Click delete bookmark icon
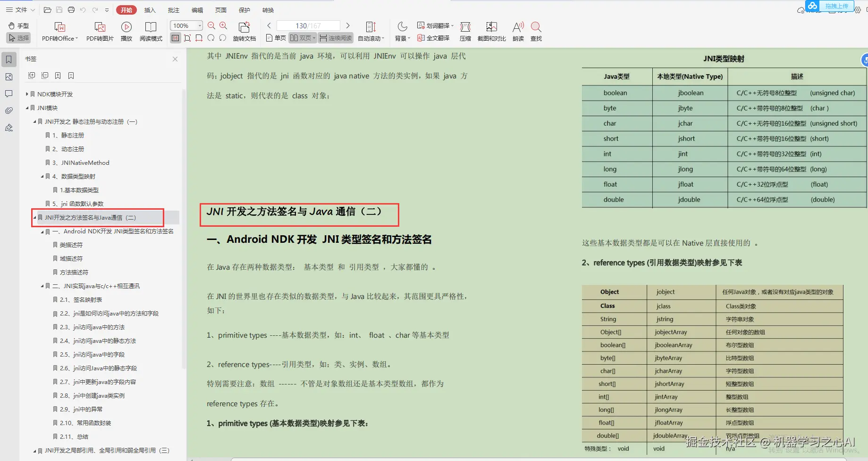Image resolution: width=868 pixels, height=461 pixels. [71, 76]
